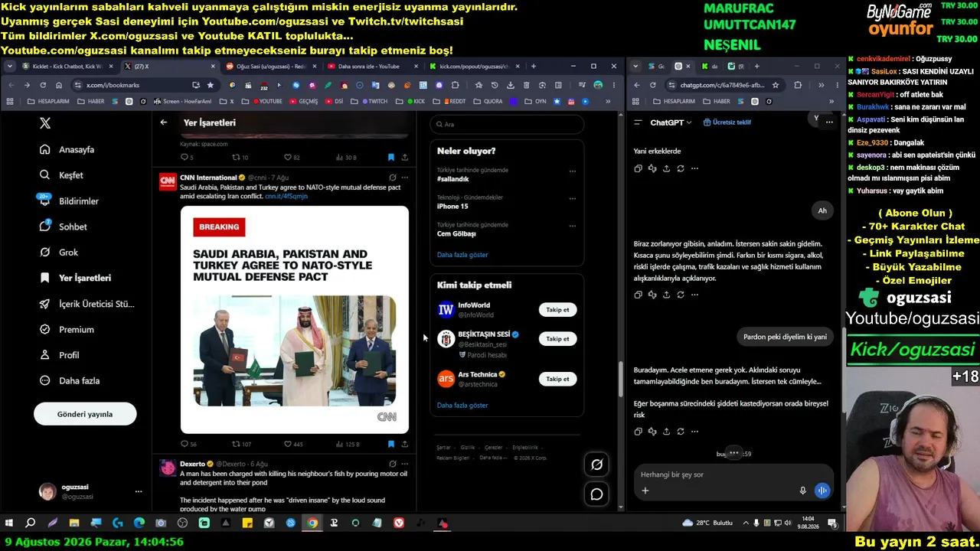Open weather widget 28°C Bulutlu
Screen dimensions: 980x551
click(x=707, y=523)
